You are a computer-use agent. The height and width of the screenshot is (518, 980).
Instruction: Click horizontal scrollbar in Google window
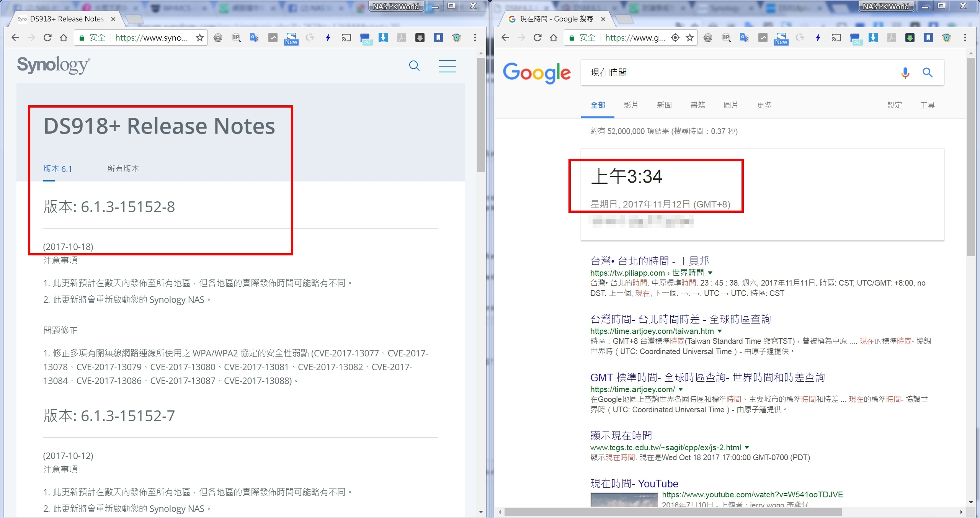click(x=673, y=512)
